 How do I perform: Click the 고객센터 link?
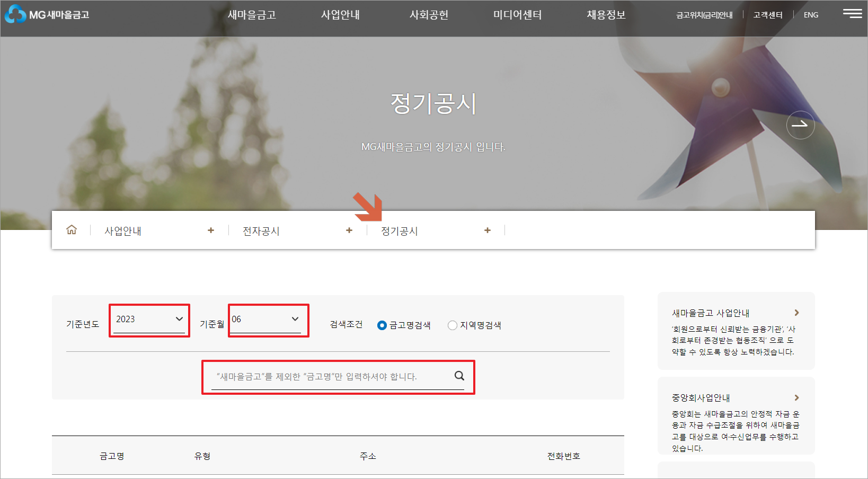pyautogui.click(x=767, y=14)
